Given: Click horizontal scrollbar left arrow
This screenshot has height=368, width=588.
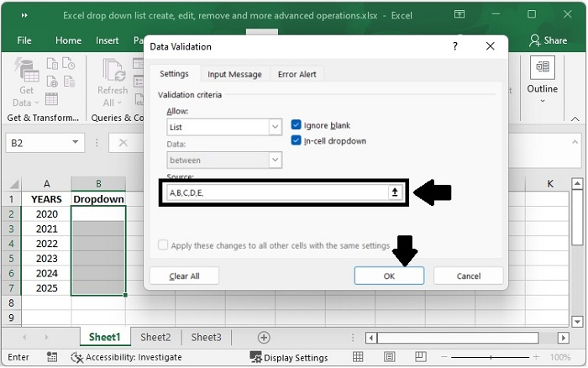Looking at the screenshot, I should [371, 338].
